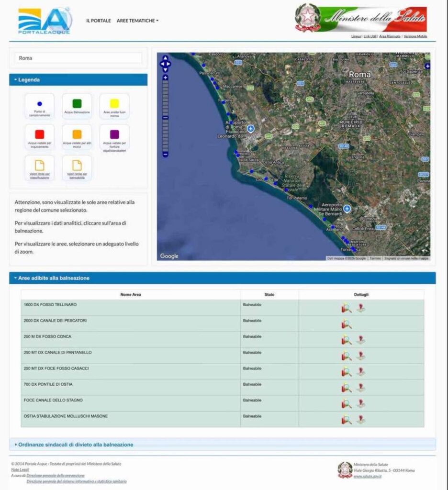Click the blue Punto di campionamento legend dot
Screen dimensions: 448x490
point(40,104)
